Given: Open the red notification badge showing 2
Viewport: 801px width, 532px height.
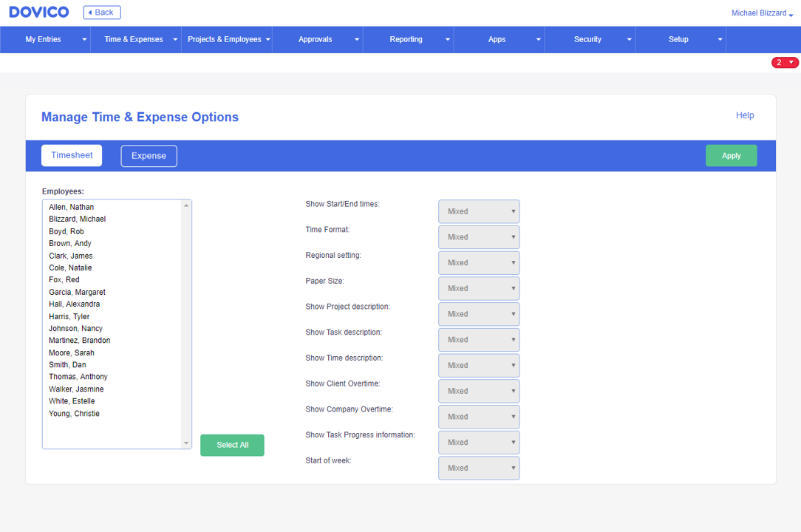Looking at the screenshot, I should pos(784,62).
